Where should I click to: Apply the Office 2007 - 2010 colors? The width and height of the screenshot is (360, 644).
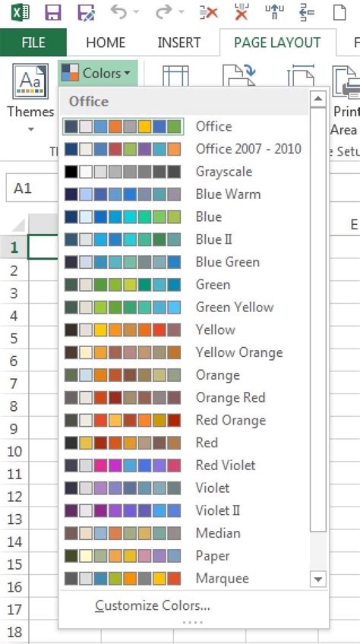(x=184, y=149)
